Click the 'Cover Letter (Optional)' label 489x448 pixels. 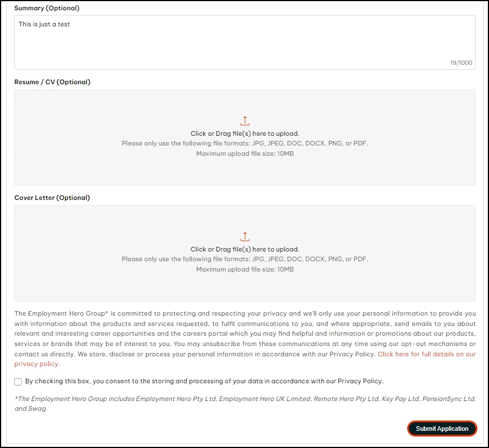click(x=52, y=198)
